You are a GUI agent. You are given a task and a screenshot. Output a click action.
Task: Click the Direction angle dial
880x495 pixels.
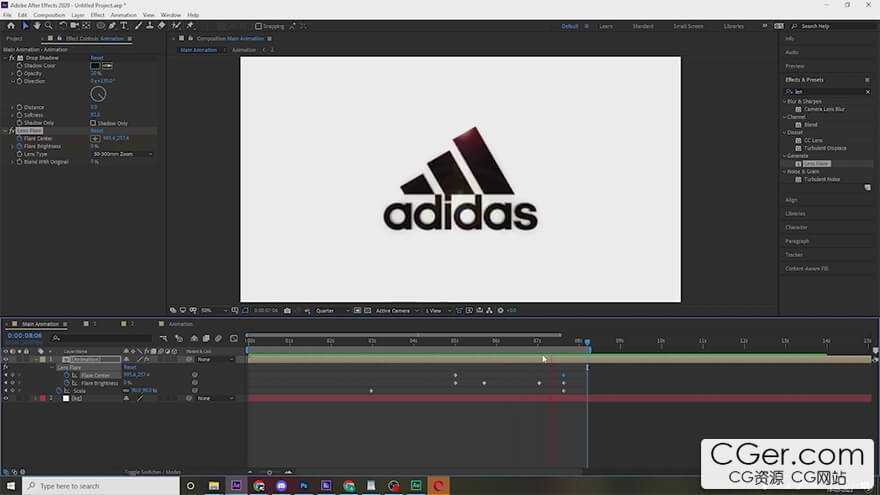pyautogui.click(x=98, y=94)
